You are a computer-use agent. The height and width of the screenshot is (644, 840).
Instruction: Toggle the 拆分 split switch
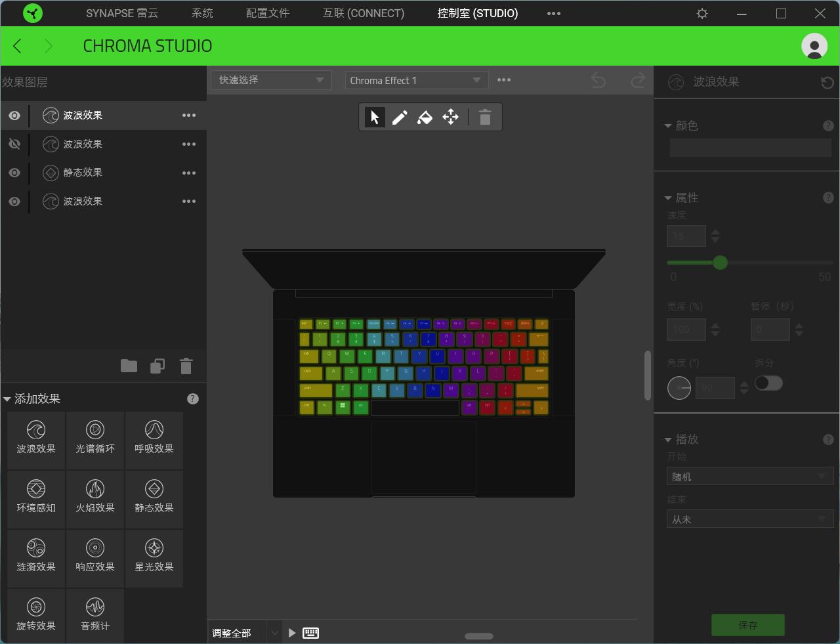click(x=768, y=383)
